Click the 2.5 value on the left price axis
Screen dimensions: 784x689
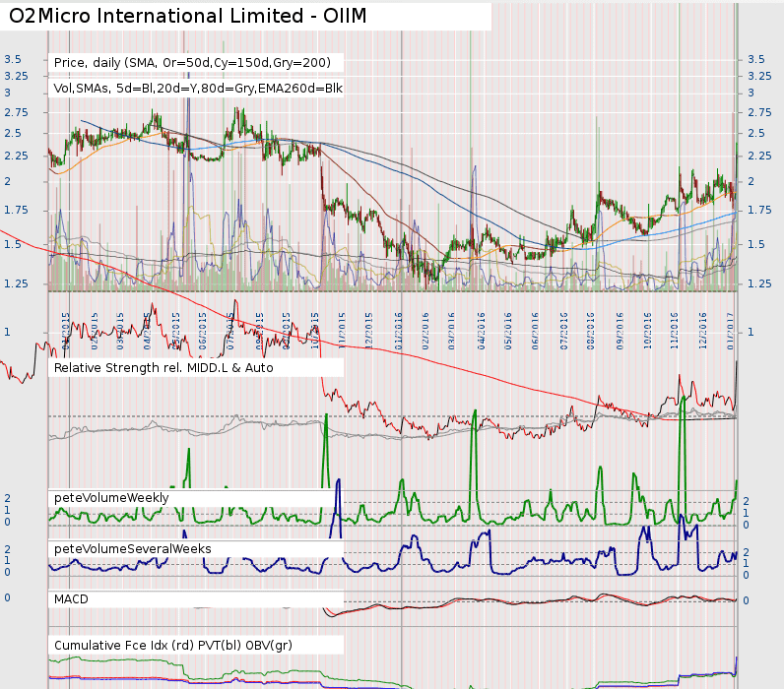(13, 134)
